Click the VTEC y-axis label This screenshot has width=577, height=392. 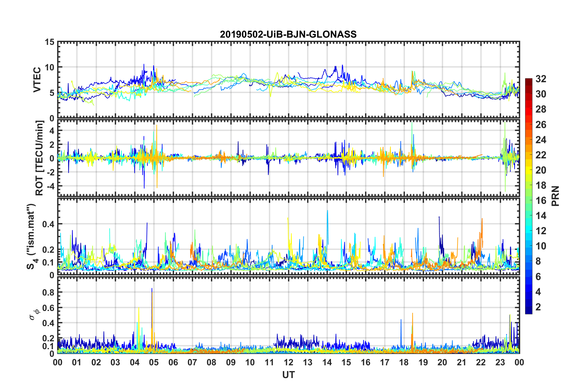point(37,80)
